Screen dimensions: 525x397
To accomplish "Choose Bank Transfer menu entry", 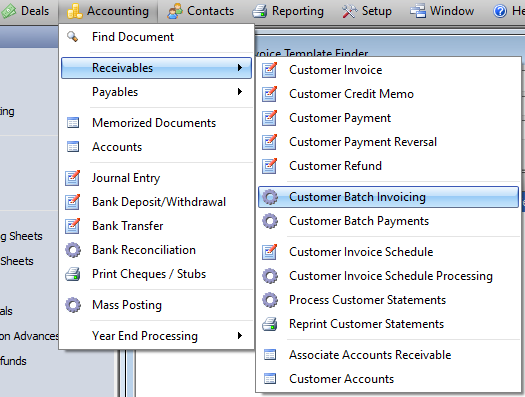I will click(x=156, y=226).
